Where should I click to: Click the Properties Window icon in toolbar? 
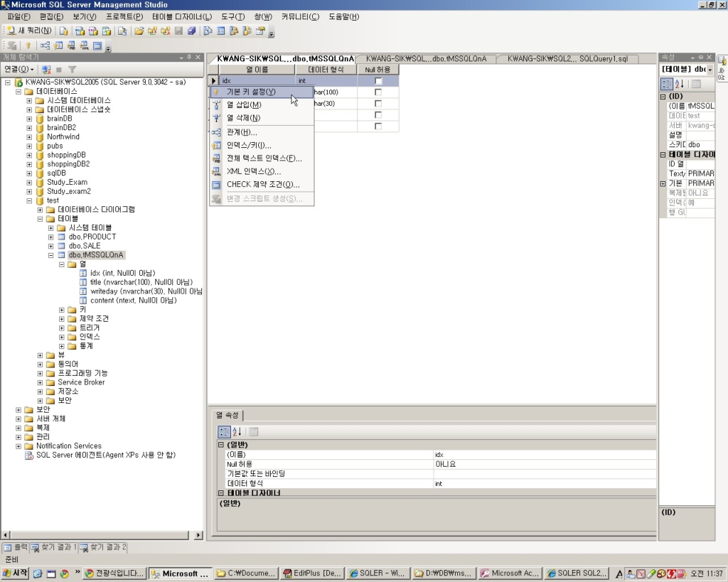[260, 31]
